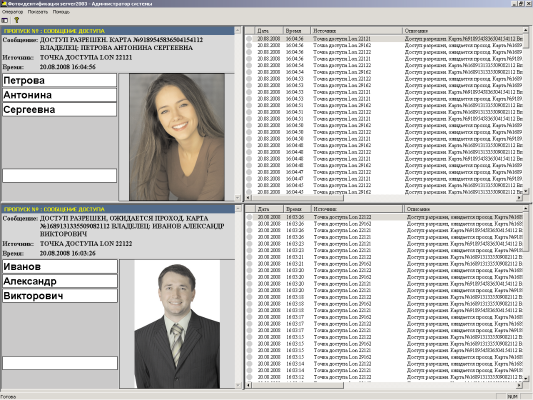533x400 pixels.
Task: Click lower log horizontal scrollbar thumb
Action: pos(297,385)
